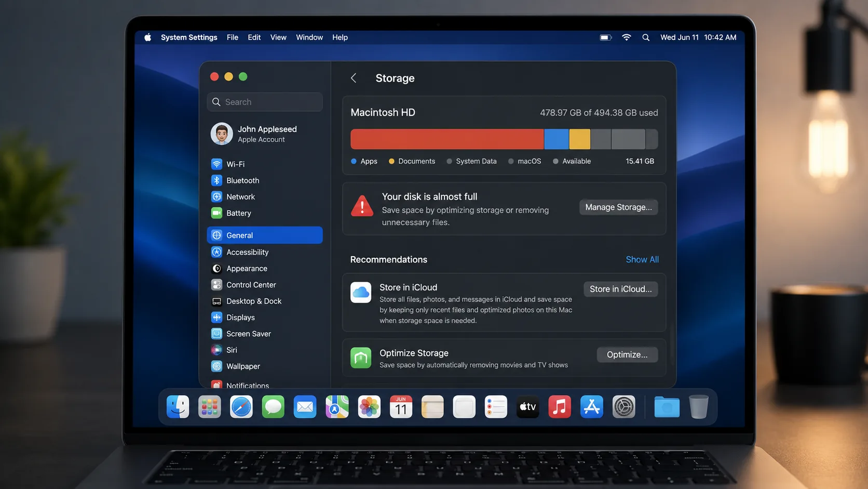Open Mail from the Dock
Screen dimensions: 868x489
click(305, 407)
